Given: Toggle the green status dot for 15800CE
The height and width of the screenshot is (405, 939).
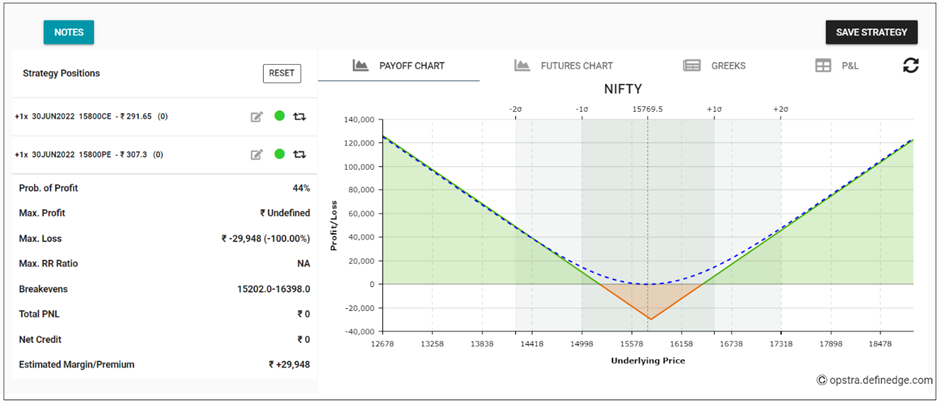Looking at the screenshot, I should [x=279, y=116].
